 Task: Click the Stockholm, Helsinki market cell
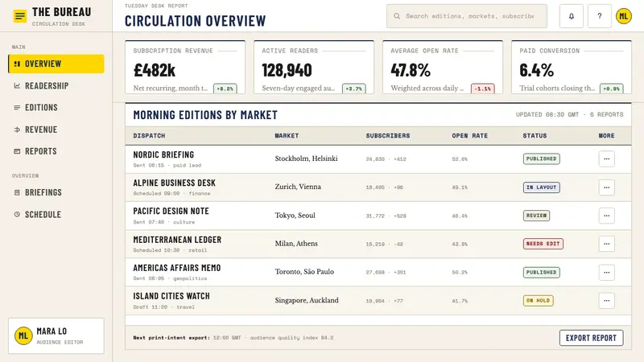(x=307, y=158)
